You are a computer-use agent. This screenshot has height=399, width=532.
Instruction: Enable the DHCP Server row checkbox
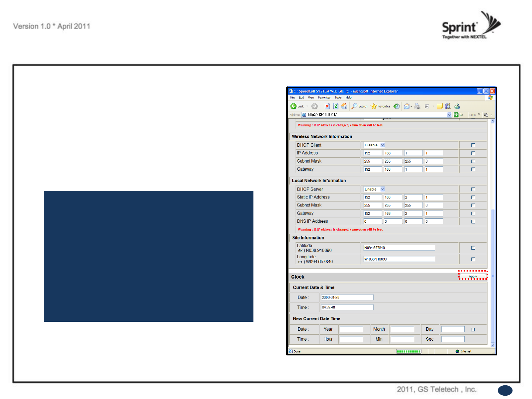(x=473, y=189)
